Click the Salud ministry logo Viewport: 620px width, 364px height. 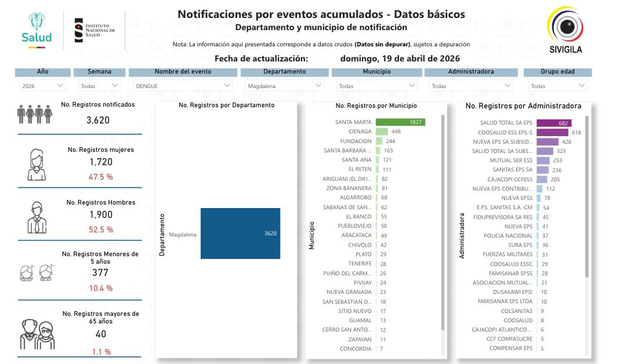[37, 30]
